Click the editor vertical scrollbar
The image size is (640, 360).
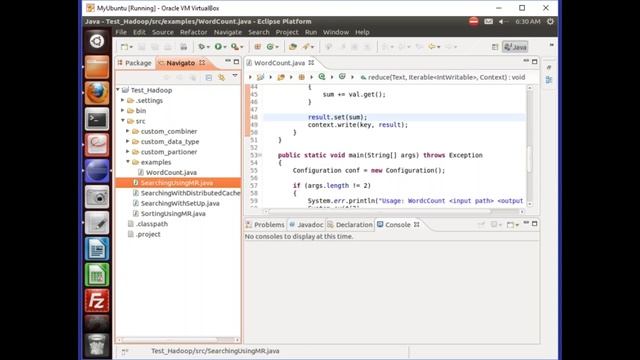click(x=530, y=145)
